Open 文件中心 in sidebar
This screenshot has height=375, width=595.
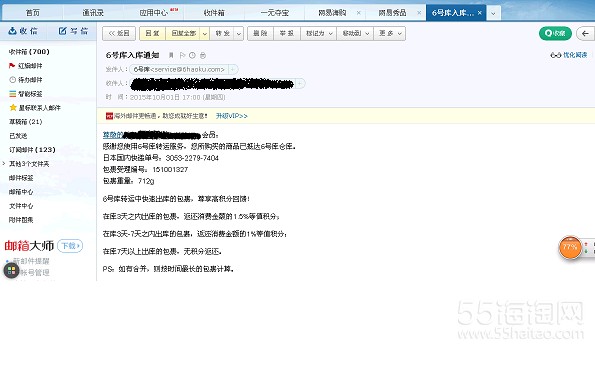pos(21,206)
